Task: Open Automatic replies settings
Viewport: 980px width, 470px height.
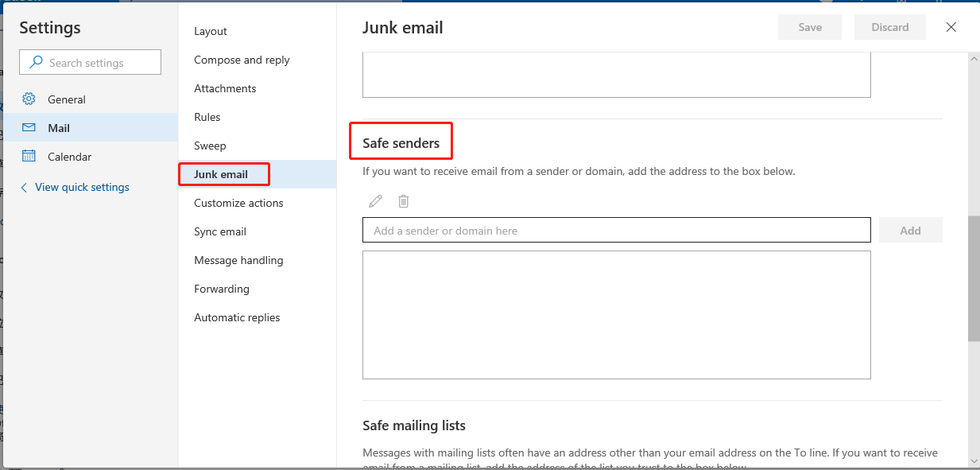Action: click(237, 317)
